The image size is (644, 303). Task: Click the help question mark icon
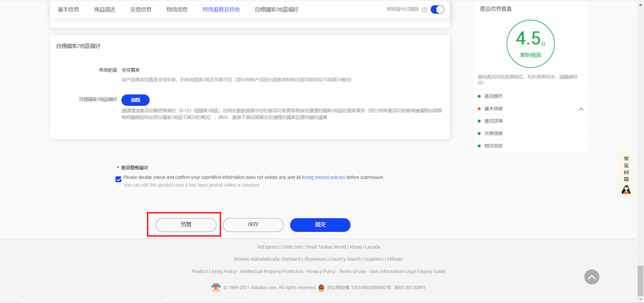[424, 10]
